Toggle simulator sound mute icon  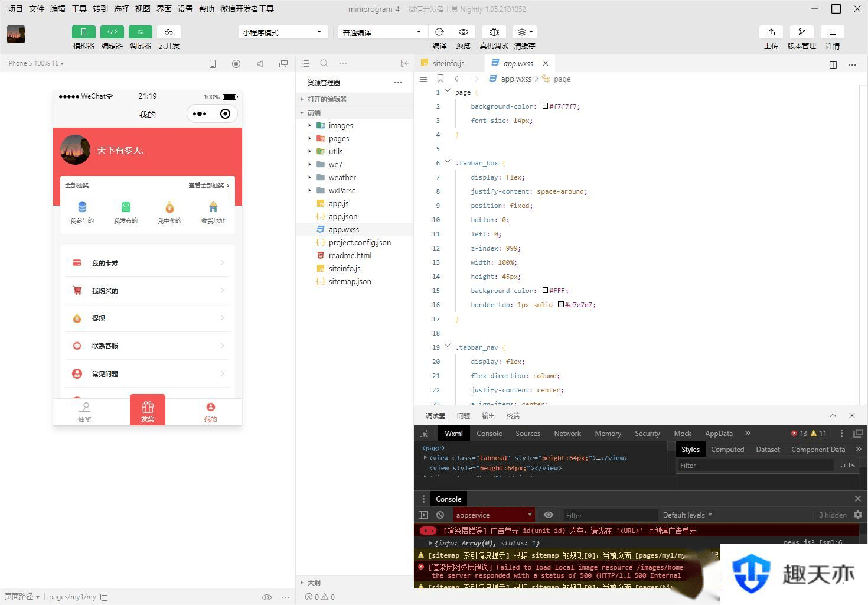point(260,64)
